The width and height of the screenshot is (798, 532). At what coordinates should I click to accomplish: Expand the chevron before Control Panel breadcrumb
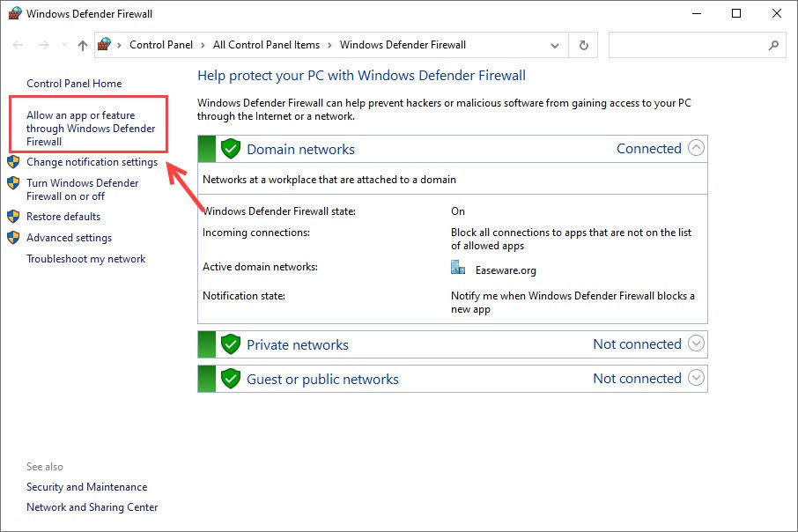point(119,45)
